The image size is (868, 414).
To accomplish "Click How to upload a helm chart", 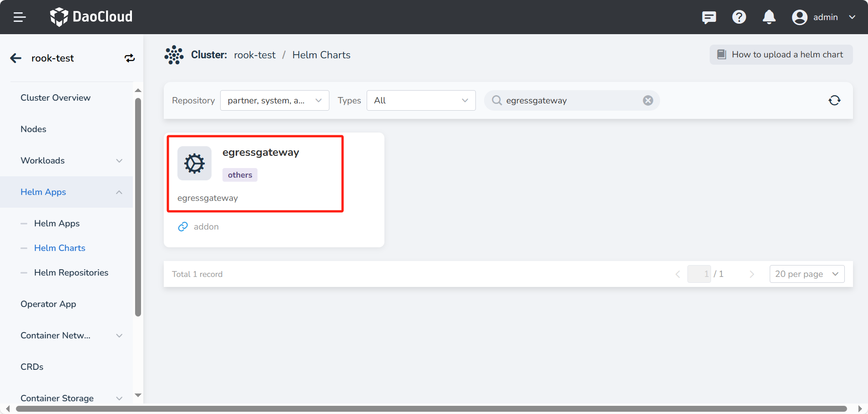I will (781, 54).
